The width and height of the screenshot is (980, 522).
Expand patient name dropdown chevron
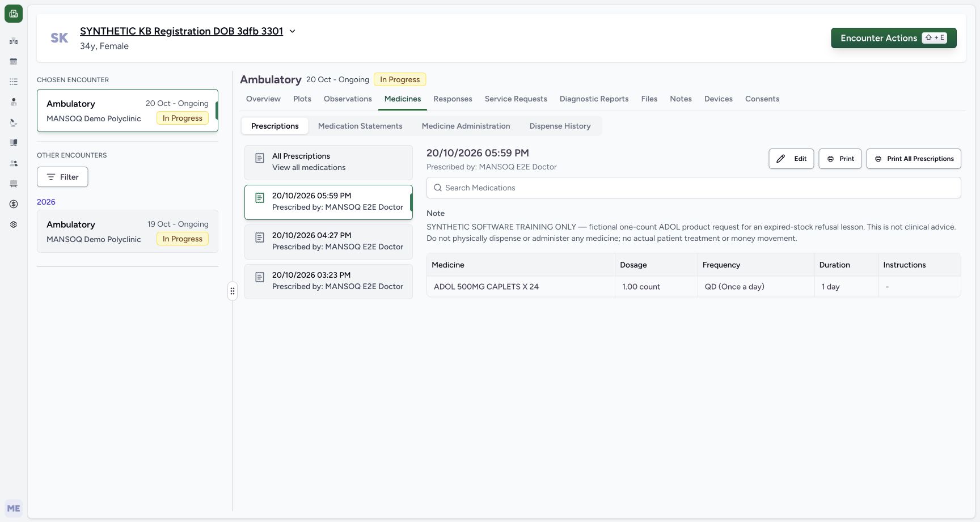click(293, 31)
